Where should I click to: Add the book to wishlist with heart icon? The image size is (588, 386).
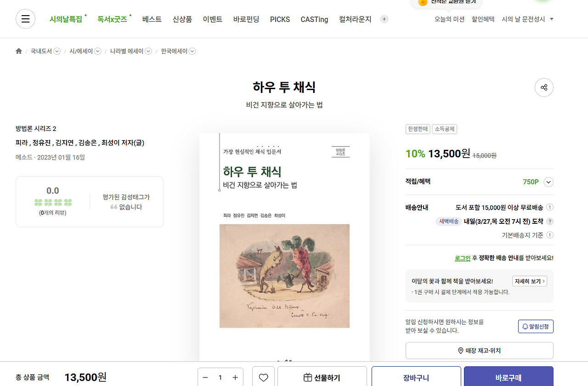coord(263,377)
